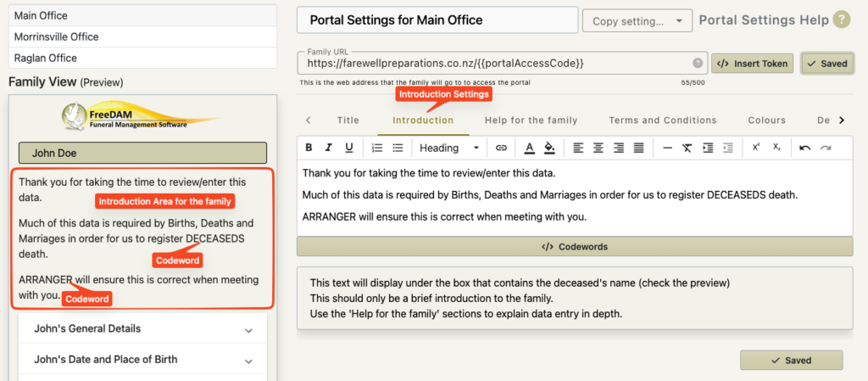
Task: Expand John's Date and Place of Birth section
Action: point(142,360)
